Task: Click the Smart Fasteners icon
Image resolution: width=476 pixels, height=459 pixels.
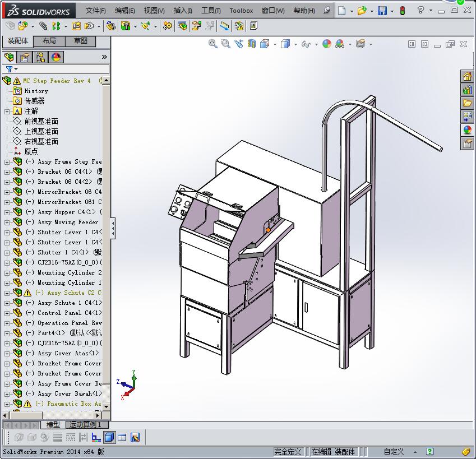Action: pos(76,26)
